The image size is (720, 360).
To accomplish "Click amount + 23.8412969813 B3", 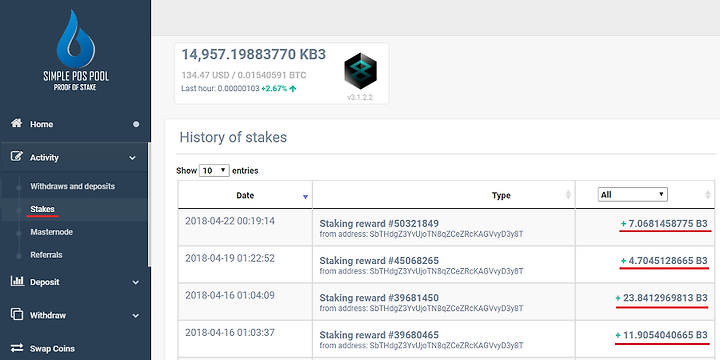I will [662, 298].
